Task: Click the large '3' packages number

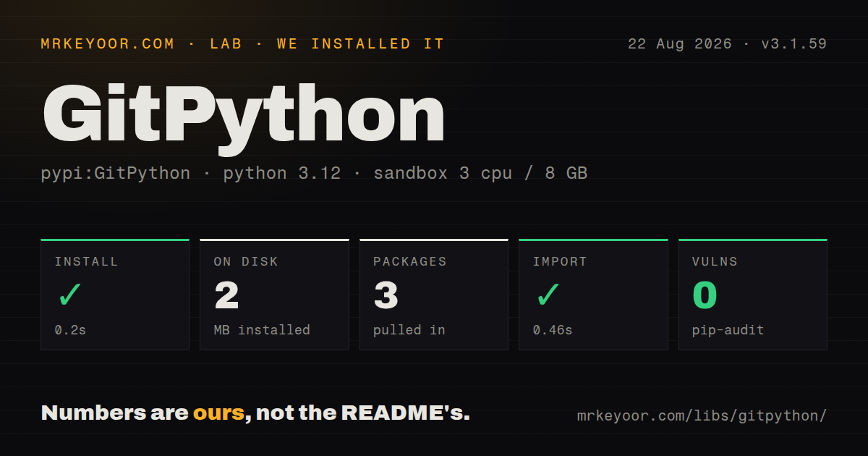Action: tap(386, 295)
